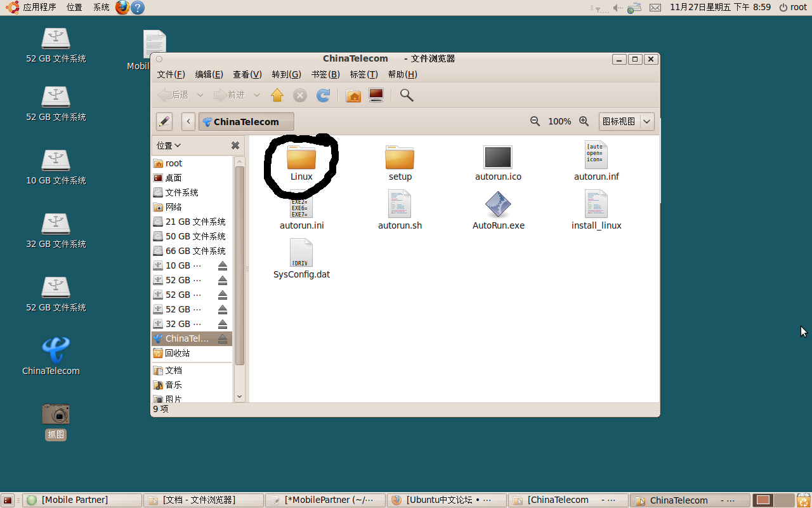Select 66 GB 文件系统 in sidebar
This screenshot has width=812, height=508.
click(x=192, y=251)
